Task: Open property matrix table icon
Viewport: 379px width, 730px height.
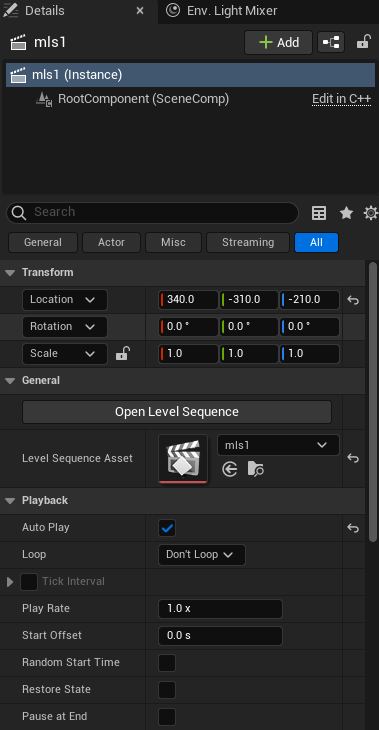Action: click(x=318, y=213)
